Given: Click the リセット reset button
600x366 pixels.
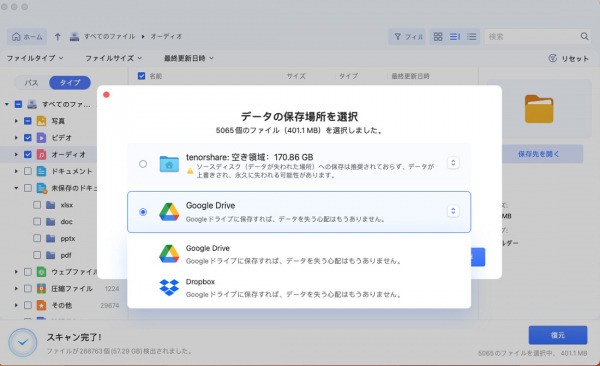Looking at the screenshot, I should tap(569, 59).
